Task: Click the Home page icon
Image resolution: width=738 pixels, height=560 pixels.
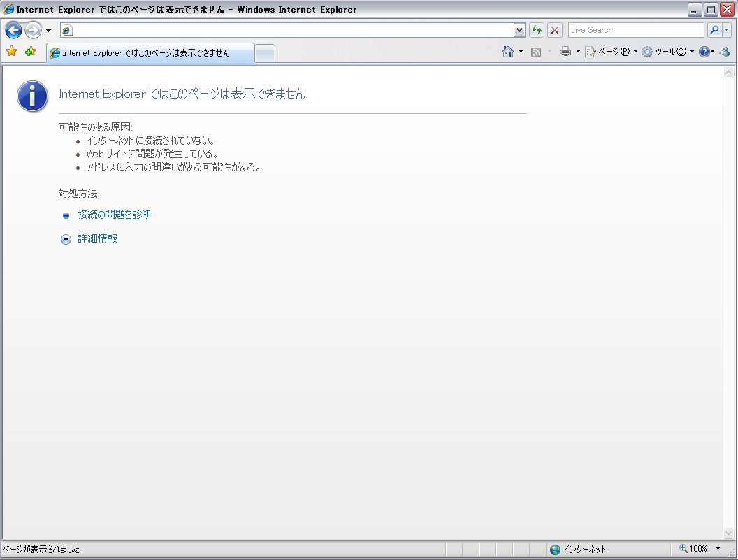Action: coord(508,52)
